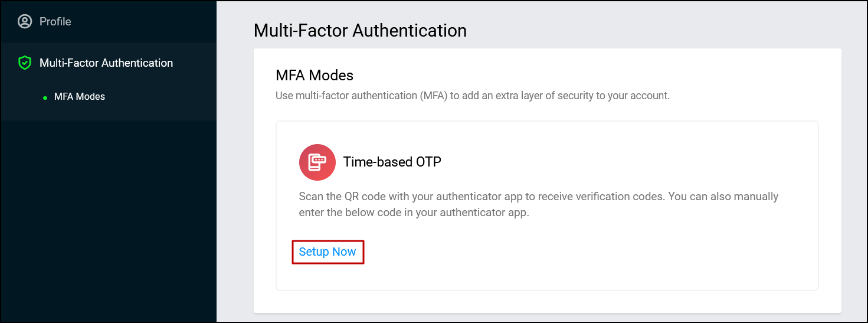Open the Profile sidebar label
The width and height of the screenshot is (868, 323).
pos(55,22)
